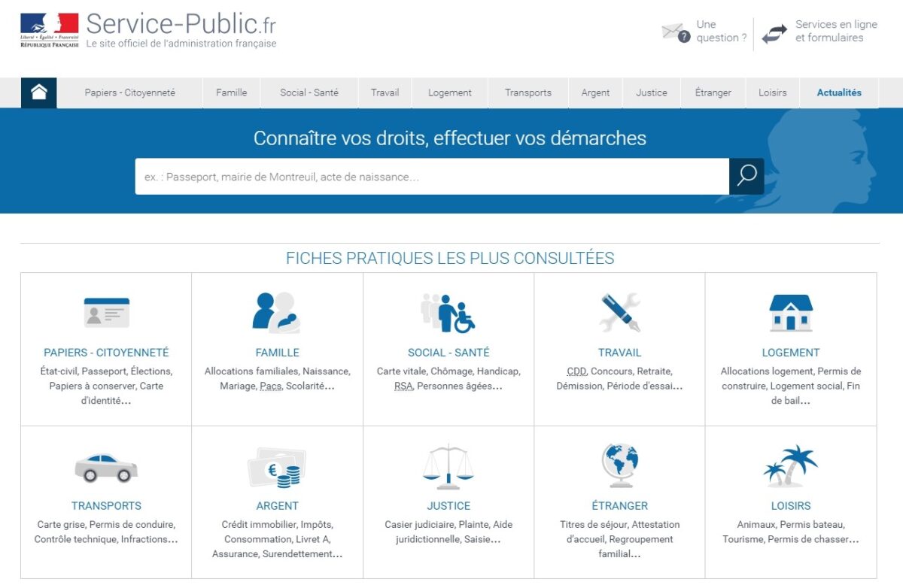
Task: Click the Service-Public.fr site title
Action: pyautogui.click(x=181, y=24)
